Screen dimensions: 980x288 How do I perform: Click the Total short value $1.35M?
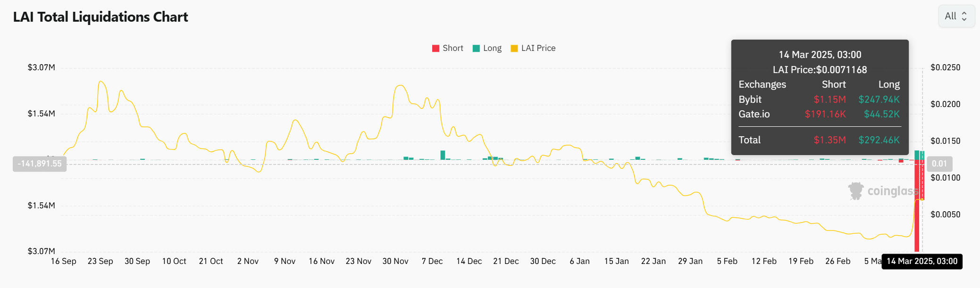coord(829,140)
